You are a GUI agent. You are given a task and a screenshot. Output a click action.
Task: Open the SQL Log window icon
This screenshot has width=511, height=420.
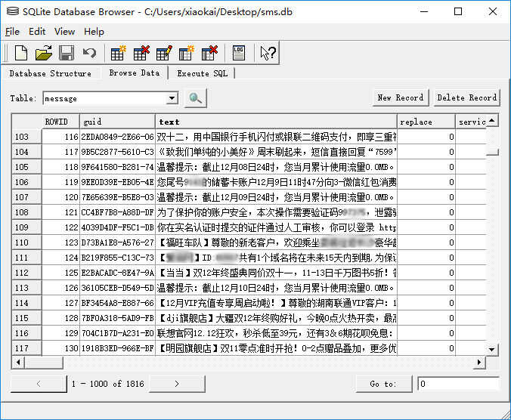239,53
